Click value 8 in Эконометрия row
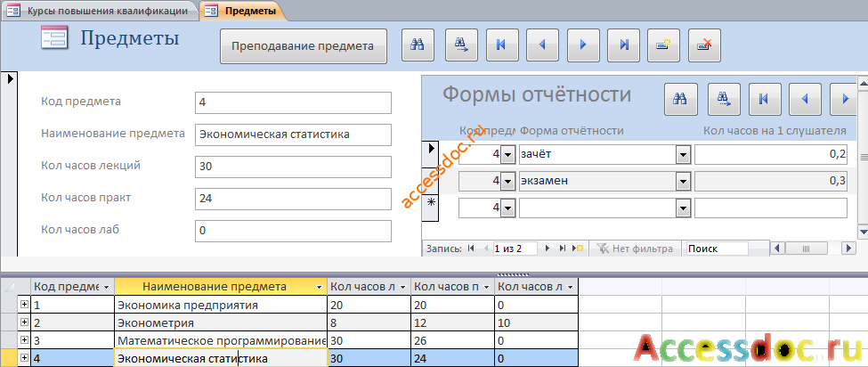Screen dimensions: 868x367 point(369,322)
